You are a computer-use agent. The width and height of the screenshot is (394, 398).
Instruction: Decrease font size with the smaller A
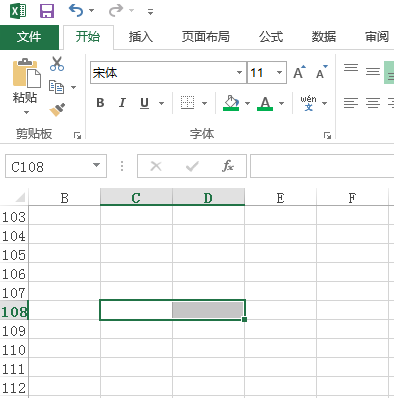click(x=322, y=72)
